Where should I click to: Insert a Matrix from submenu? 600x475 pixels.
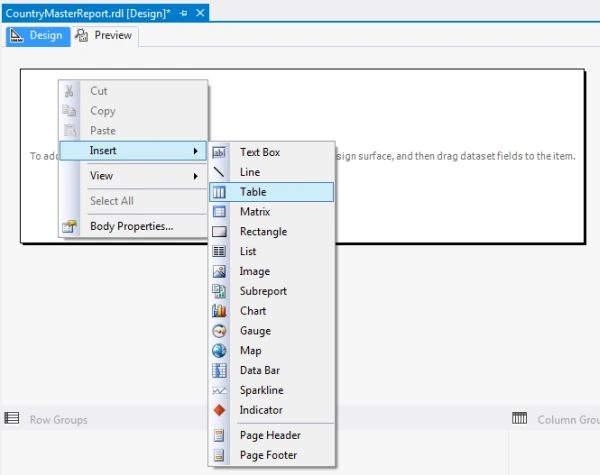(272, 212)
